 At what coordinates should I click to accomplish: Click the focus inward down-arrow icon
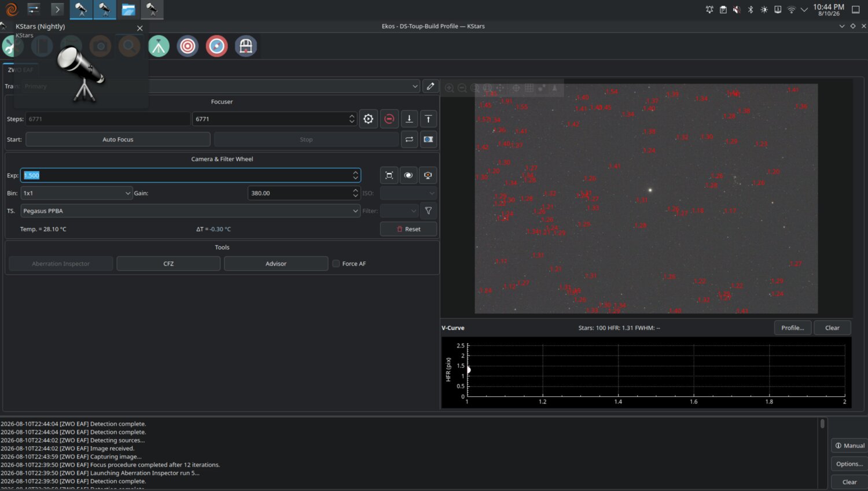point(409,119)
